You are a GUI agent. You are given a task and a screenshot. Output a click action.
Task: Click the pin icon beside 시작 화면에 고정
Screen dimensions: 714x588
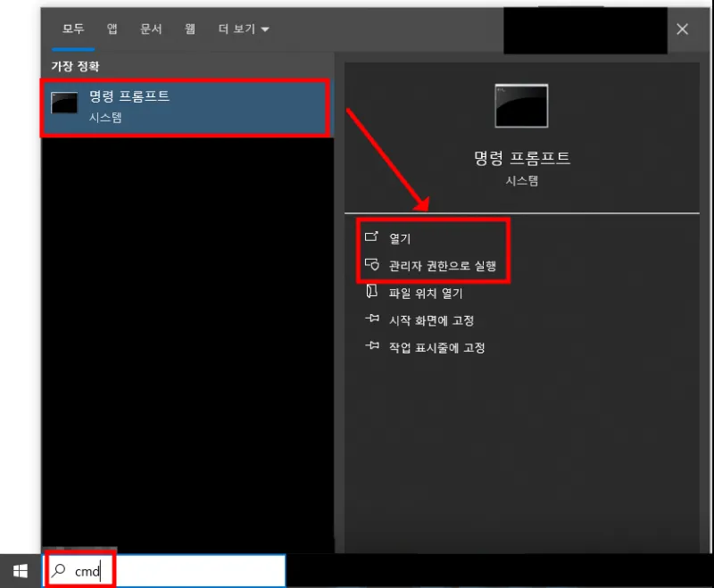click(371, 320)
